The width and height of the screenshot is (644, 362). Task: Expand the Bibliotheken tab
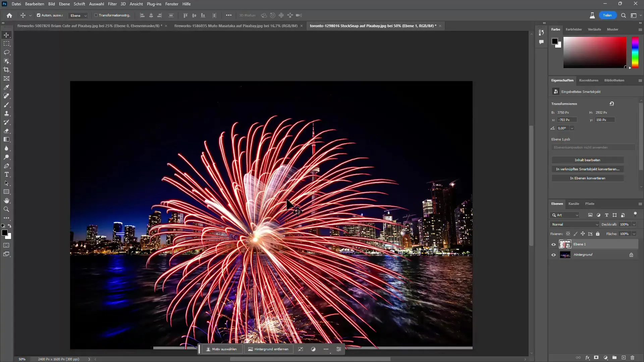click(x=614, y=80)
